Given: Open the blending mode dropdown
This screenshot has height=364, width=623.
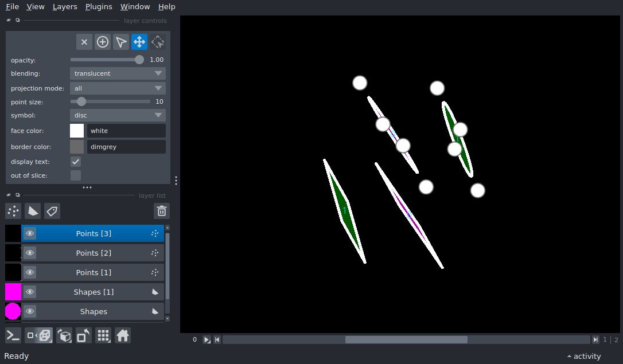Looking at the screenshot, I should coord(118,73).
